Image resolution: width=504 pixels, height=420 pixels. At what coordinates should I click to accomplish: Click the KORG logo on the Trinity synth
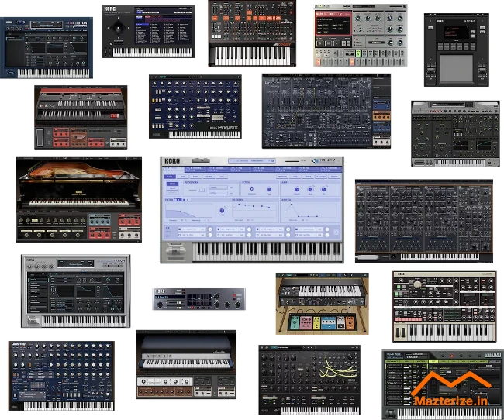(172, 160)
